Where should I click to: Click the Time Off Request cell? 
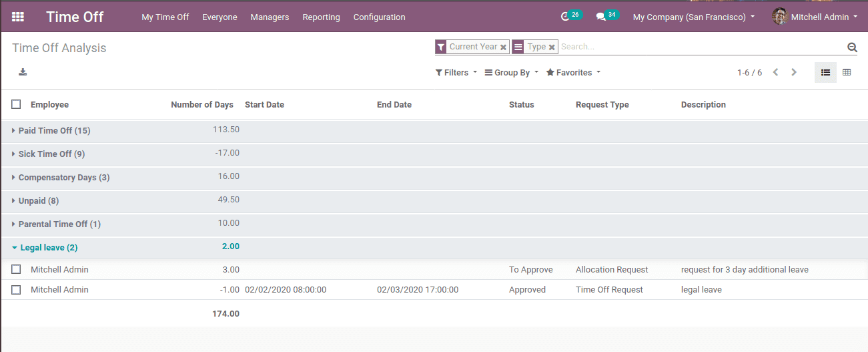point(609,290)
